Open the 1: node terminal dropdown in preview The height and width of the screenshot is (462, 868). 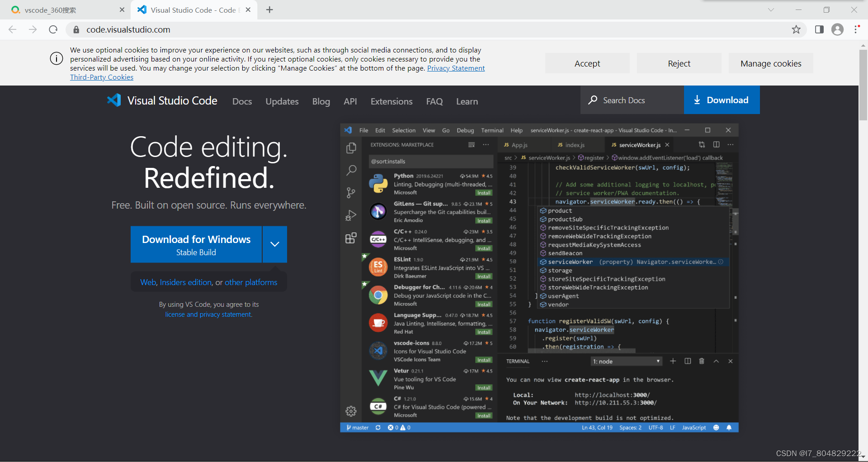[627, 361]
